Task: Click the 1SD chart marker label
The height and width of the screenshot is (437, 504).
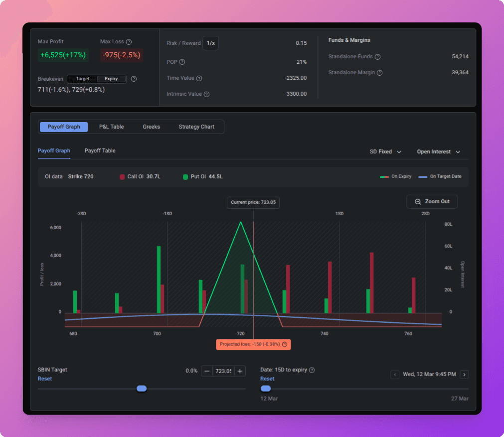Action: [339, 214]
